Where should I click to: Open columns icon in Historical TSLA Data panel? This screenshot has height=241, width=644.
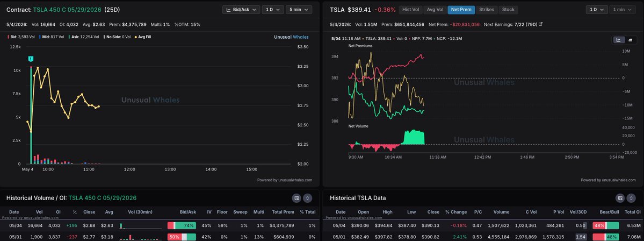coord(620,198)
